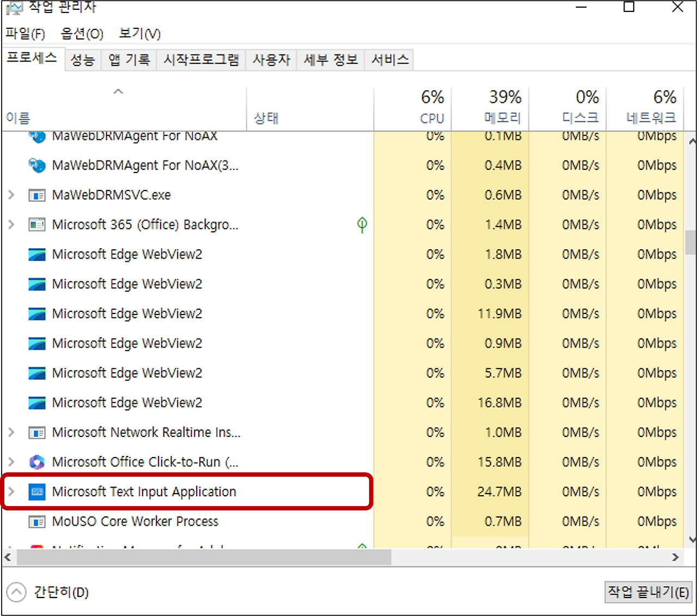Click the Task Manager title bar icon
This screenshot has height=616, width=697.
coord(14,8)
